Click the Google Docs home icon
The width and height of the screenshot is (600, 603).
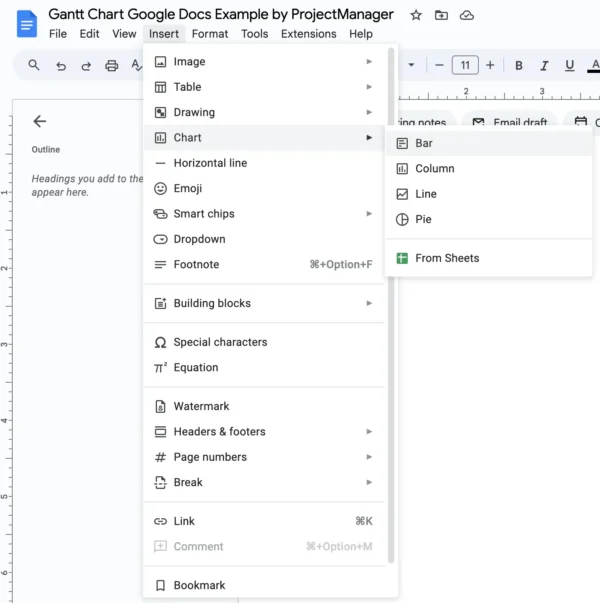(x=27, y=24)
